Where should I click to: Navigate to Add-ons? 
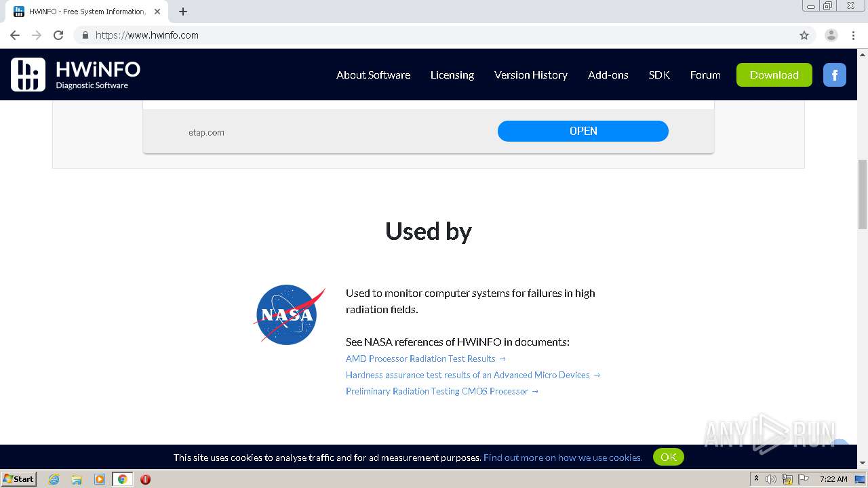(608, 75)
